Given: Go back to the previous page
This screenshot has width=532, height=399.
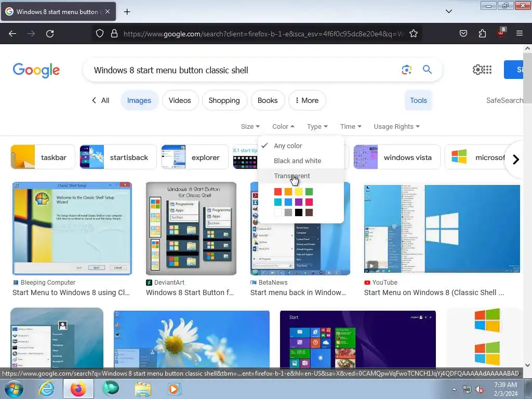Looking at the screenshot, I should (12, 34).
